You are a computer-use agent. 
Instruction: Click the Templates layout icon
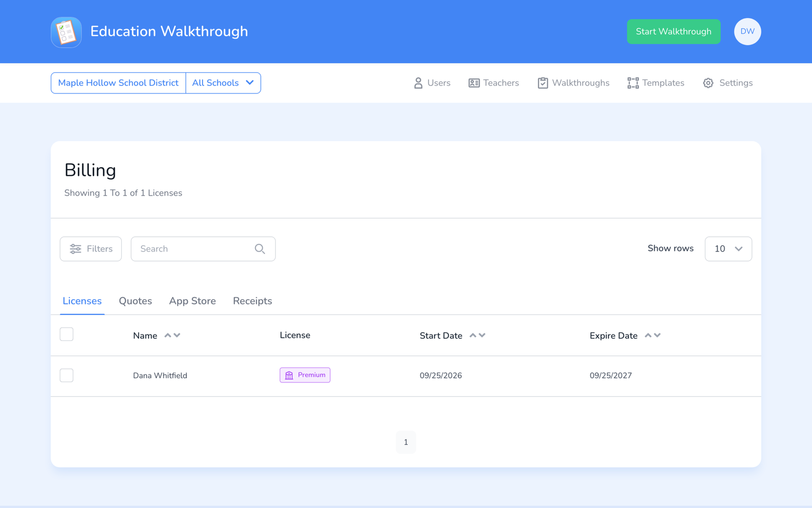tap(633, 83)
